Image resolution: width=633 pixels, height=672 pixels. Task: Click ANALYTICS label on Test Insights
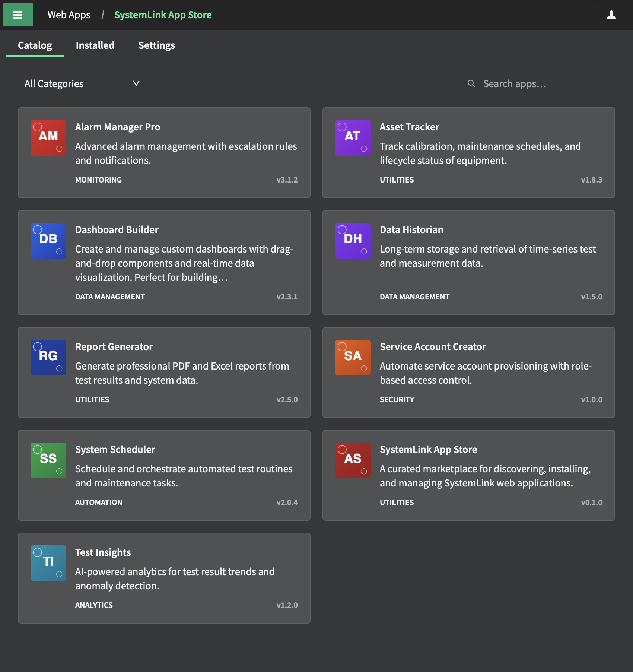[x=94, y=605]
